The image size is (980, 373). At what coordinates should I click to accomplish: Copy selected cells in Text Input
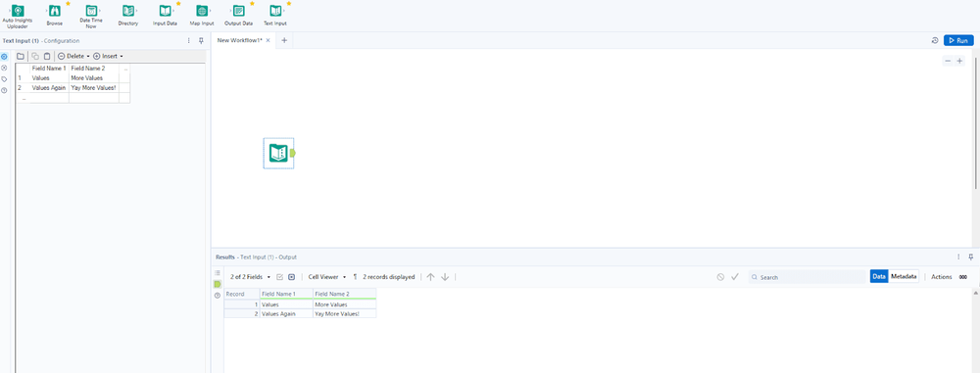pos(35,56)
